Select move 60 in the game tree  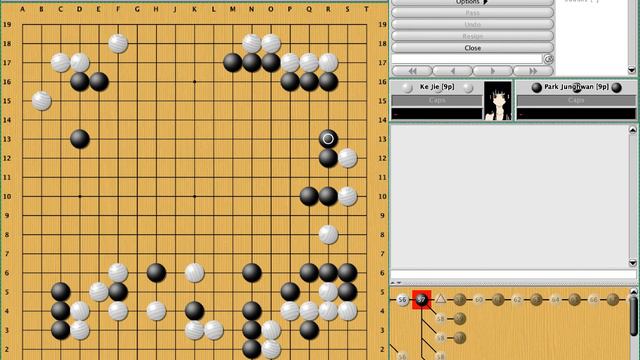pyautogui.click(x=479, y=300)
